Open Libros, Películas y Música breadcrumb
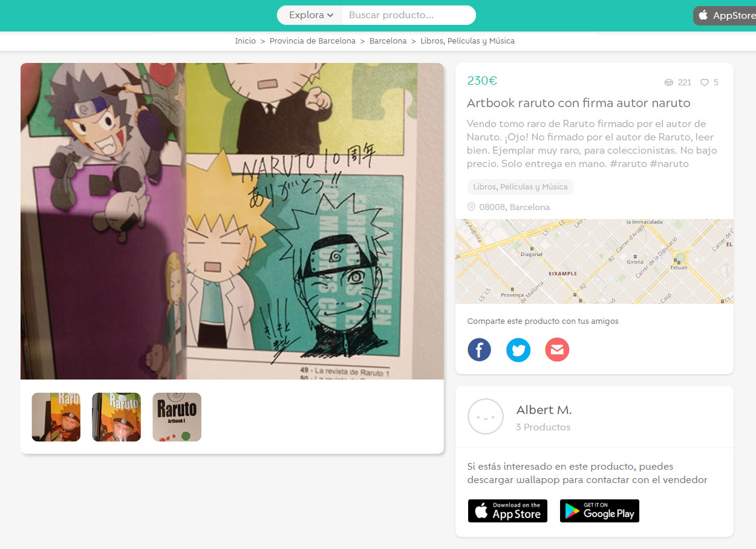The height and width of the screenshot is (549, 756). [468, 41]
